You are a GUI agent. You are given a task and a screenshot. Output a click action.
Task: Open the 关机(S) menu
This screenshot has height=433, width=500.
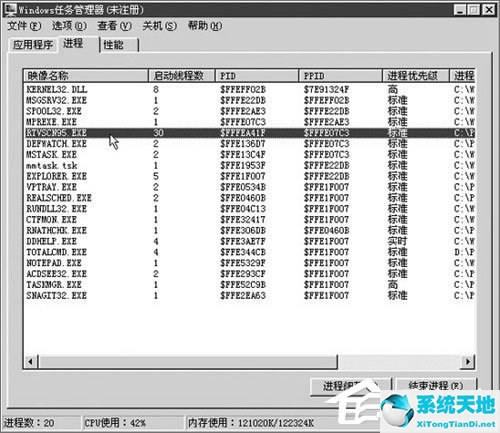point(159,26)
